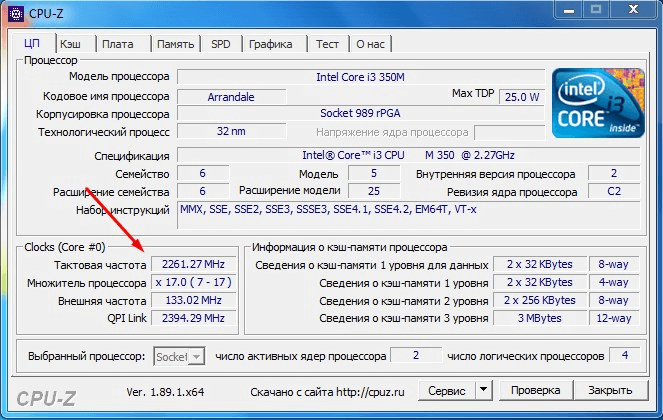Click the Модель value 5
Viewport: 663px width, 420px height.
(374, 173)
